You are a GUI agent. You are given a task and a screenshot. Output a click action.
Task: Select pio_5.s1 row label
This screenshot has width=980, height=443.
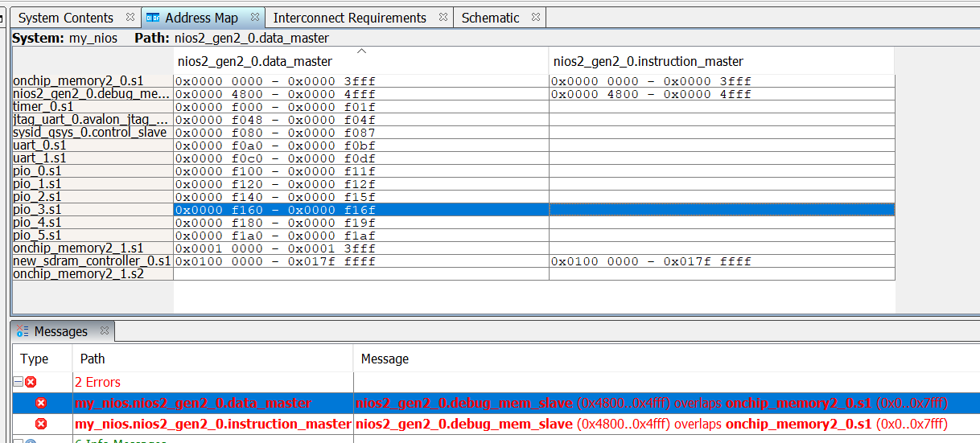(x=93, y=236)
